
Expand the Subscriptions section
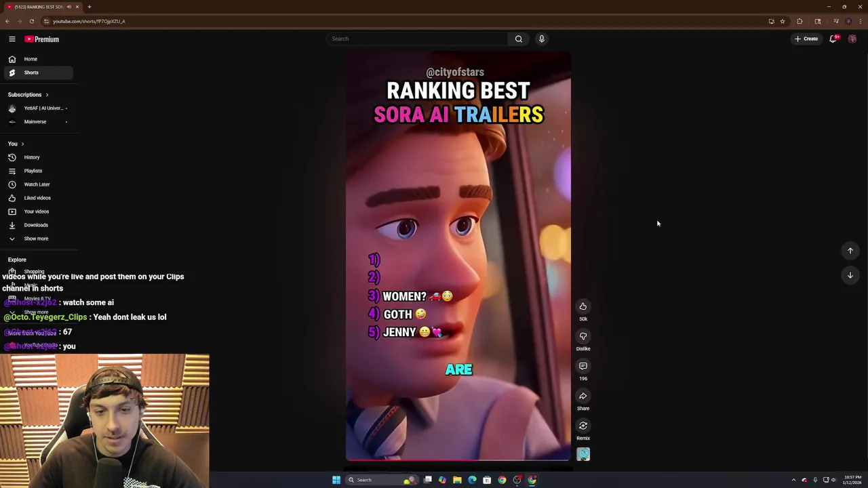(28, 95)
